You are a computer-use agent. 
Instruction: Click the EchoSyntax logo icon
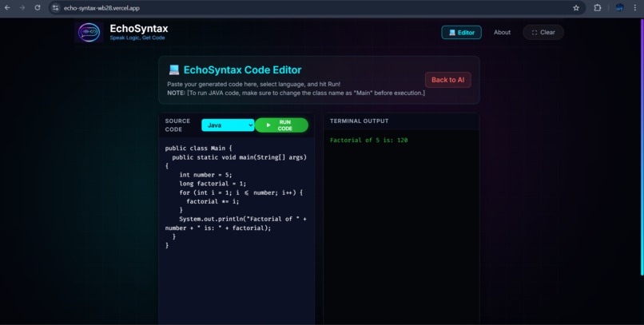point(89,33)
